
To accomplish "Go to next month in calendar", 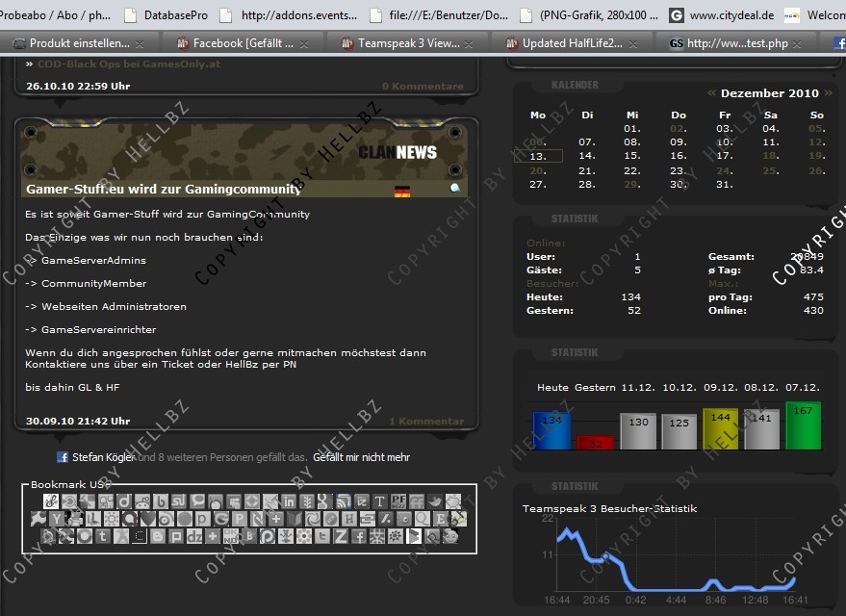I will point(827,93).
